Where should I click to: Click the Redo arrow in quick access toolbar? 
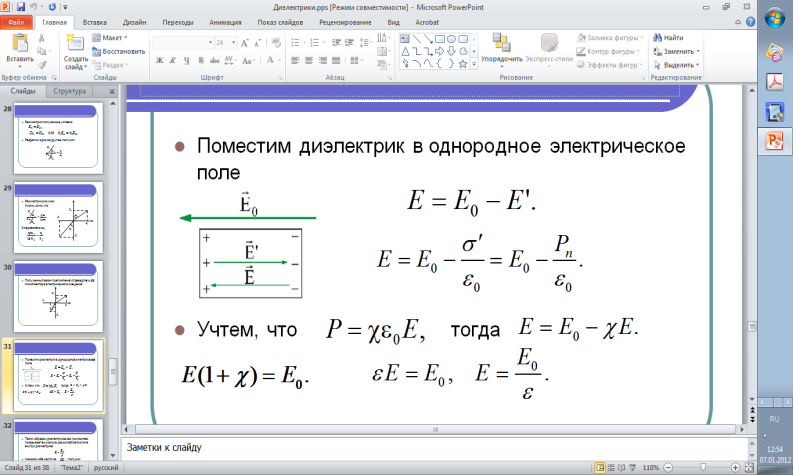[52, 7]
